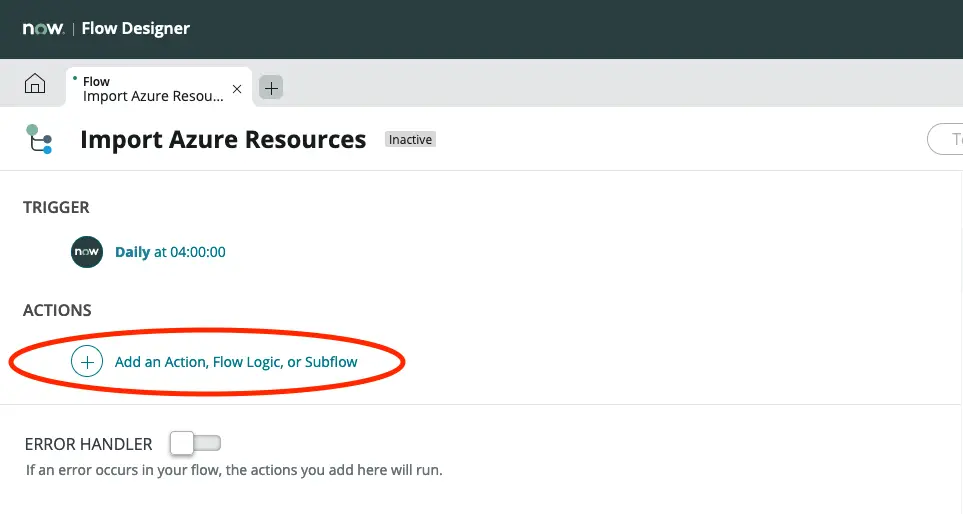Click the ServiceNow logo in header
This screenshot has height=514, width=963.
(x=44, y=28)
